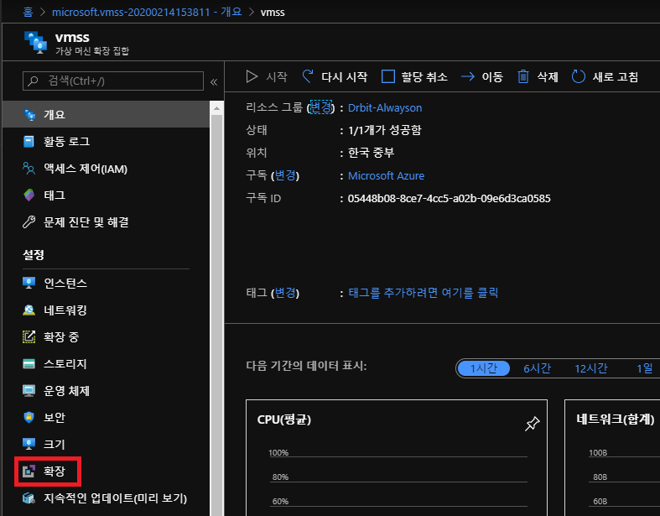Open 액세스 제어(IAM) menu item
660x516 pixels.
[106, 168]
